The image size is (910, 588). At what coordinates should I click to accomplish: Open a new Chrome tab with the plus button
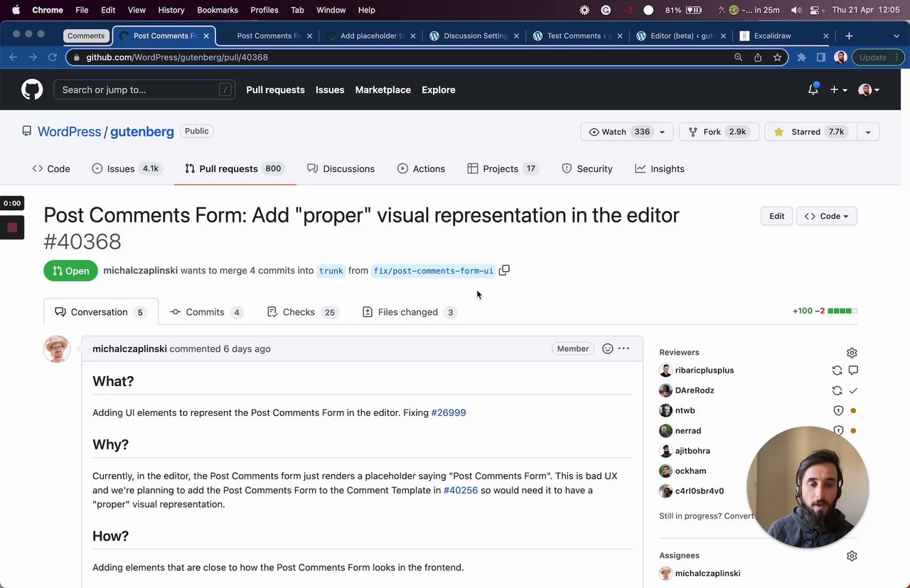(849, 36)
